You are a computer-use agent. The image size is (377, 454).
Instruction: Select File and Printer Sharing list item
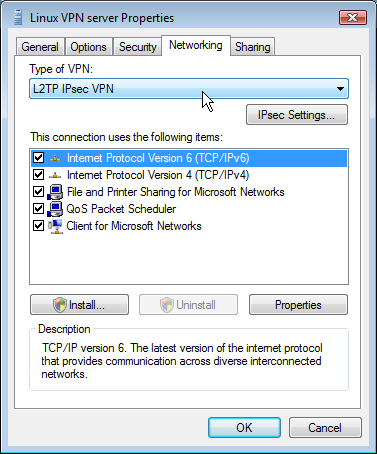point(189,192)
